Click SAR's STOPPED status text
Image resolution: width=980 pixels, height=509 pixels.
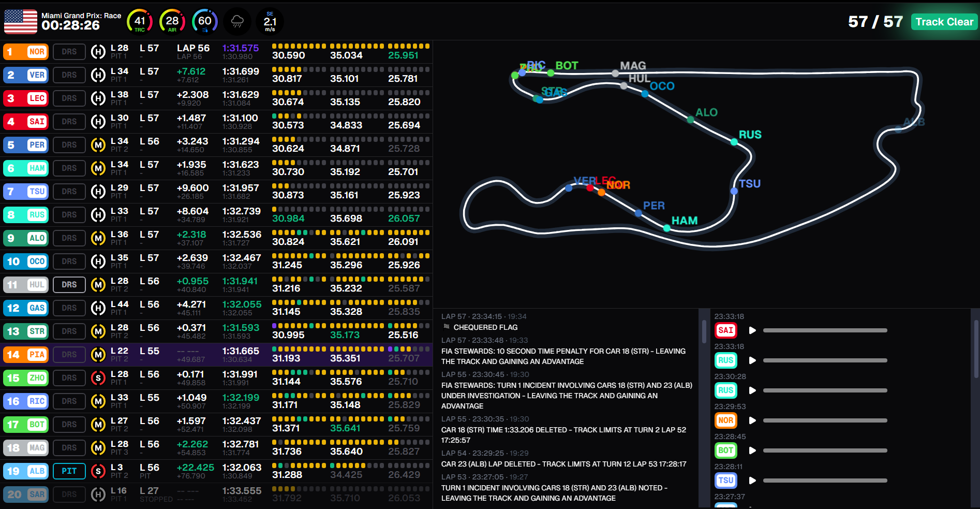click(x=156, y=499)
